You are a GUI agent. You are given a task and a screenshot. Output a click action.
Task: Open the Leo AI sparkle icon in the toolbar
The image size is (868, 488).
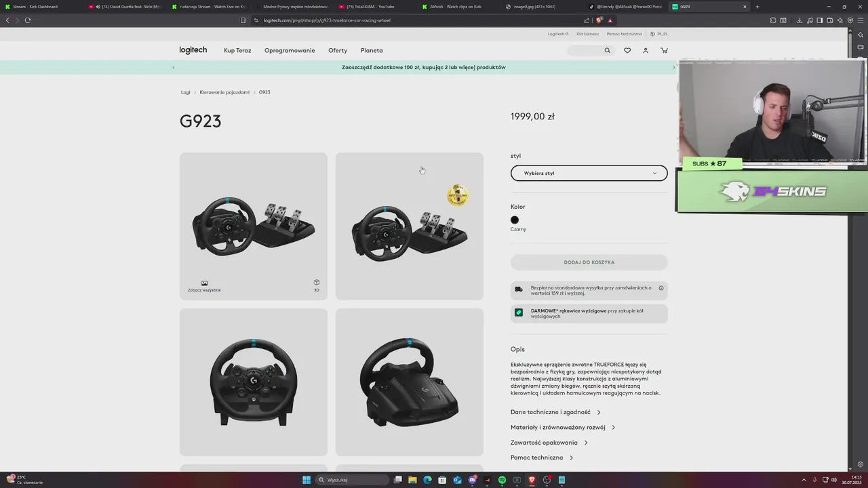pos(840,20)
